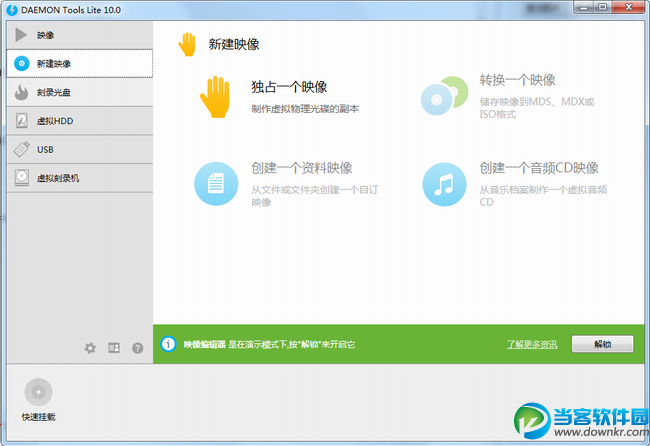Click the document icon for 创建一个资料映像
The height and width of the screenshot is (446, 650).
coord(216,184)
